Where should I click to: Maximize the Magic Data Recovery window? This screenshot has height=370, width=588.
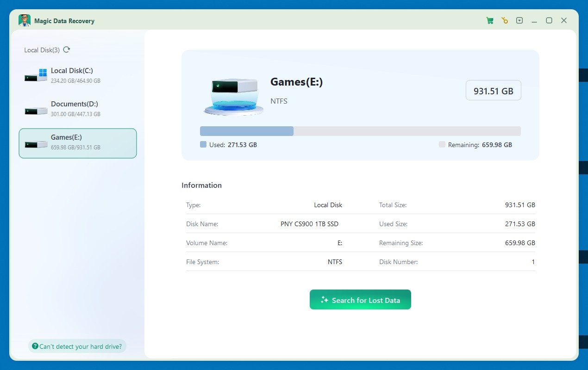pos(549,20)
